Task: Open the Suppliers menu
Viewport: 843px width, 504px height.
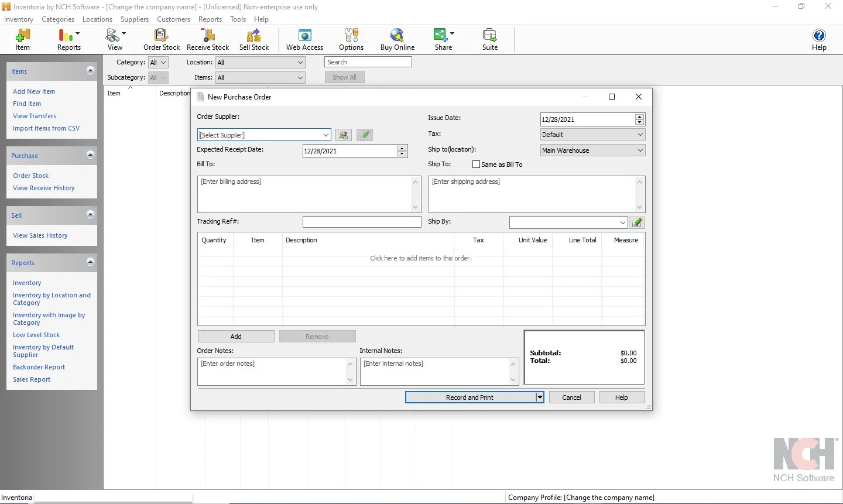Action: (135, 19)
